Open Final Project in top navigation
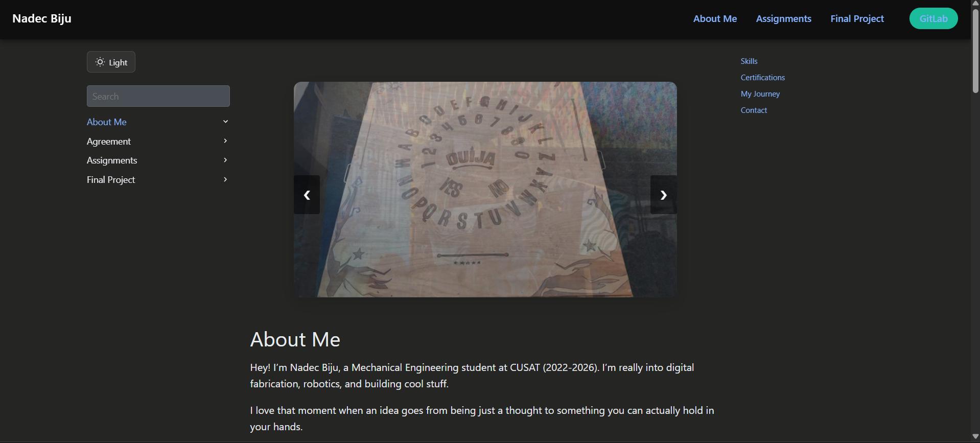Image resolution: width=980 pixels, height=443 pixels. coord(857,19)
